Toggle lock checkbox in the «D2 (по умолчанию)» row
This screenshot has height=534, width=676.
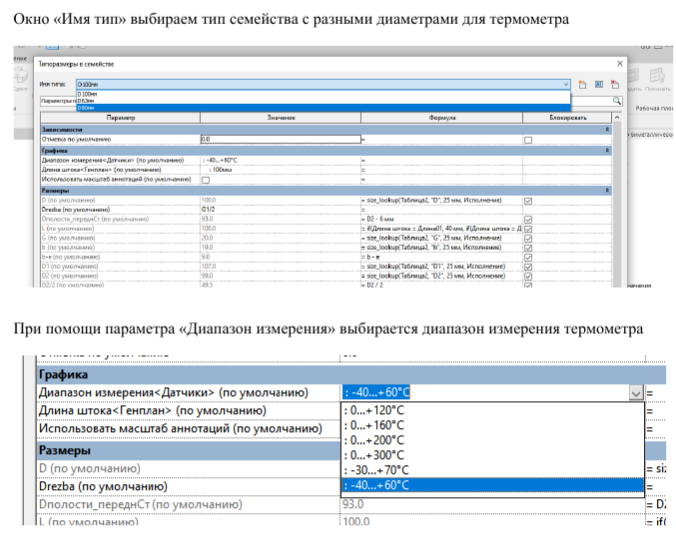point(528,277)
